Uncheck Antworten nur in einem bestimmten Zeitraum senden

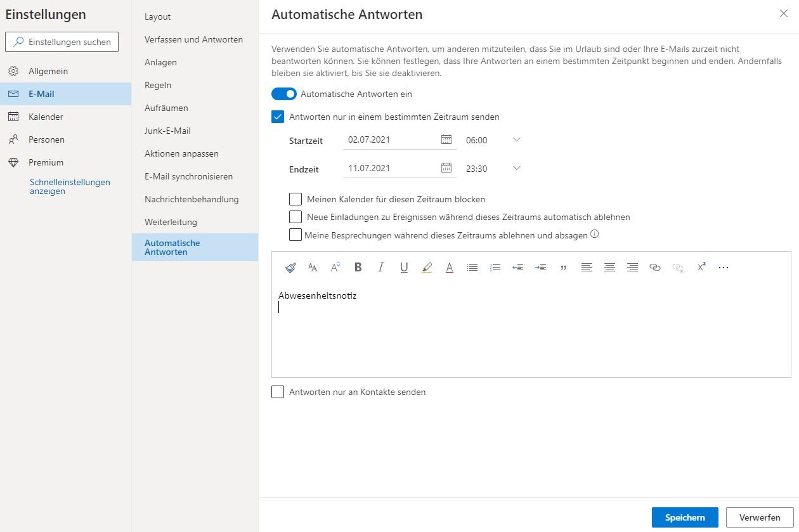click(278, 117)
